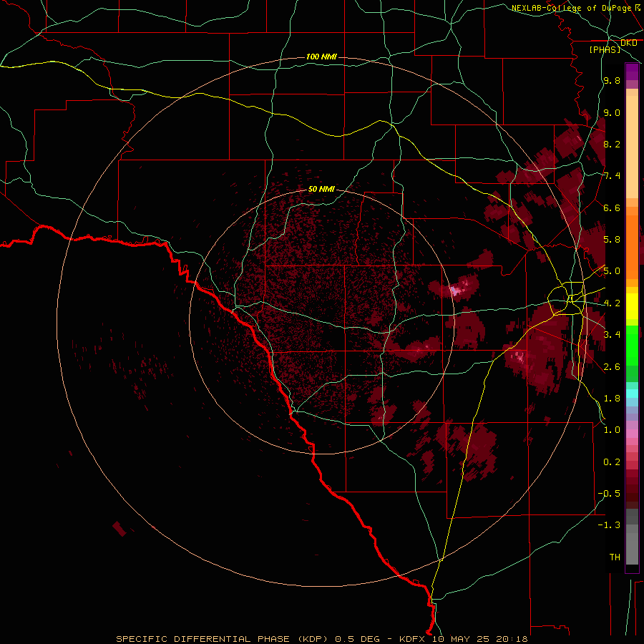The width and height of the screenshot is (644, 644).
Task: Click the 6.6 value on the scale
Action: coord(612,208)
